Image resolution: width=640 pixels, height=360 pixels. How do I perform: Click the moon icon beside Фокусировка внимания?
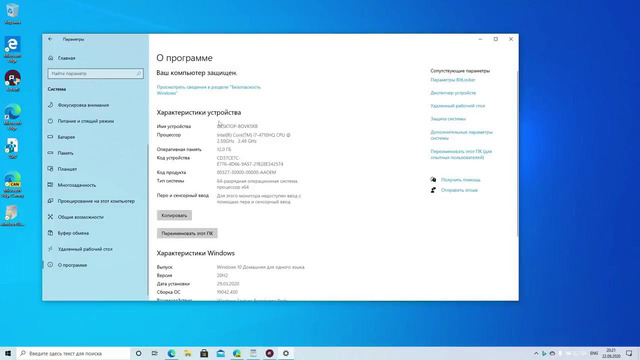50,105
